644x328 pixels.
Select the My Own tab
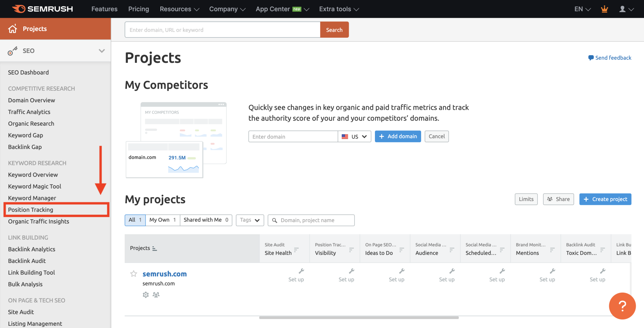163,220
